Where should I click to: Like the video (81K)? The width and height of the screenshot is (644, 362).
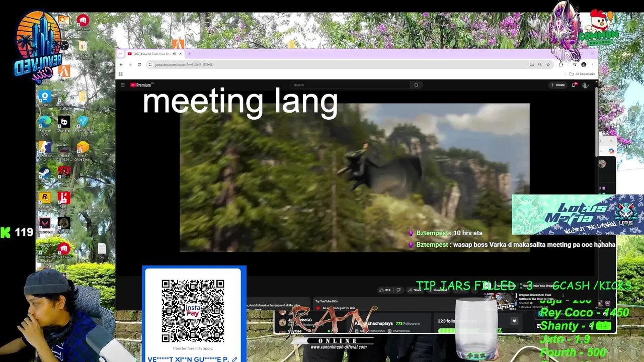coord(385,290)
